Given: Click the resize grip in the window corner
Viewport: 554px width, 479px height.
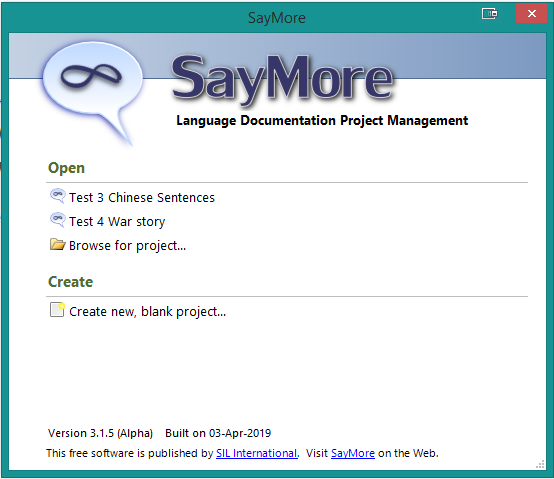Looking at the screenshot, I should coord(540,465).
